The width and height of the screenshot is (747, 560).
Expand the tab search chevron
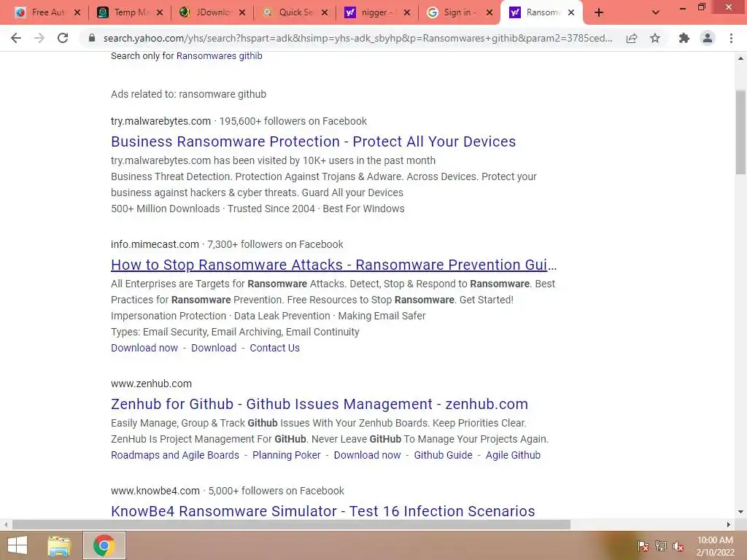(656, 13)
